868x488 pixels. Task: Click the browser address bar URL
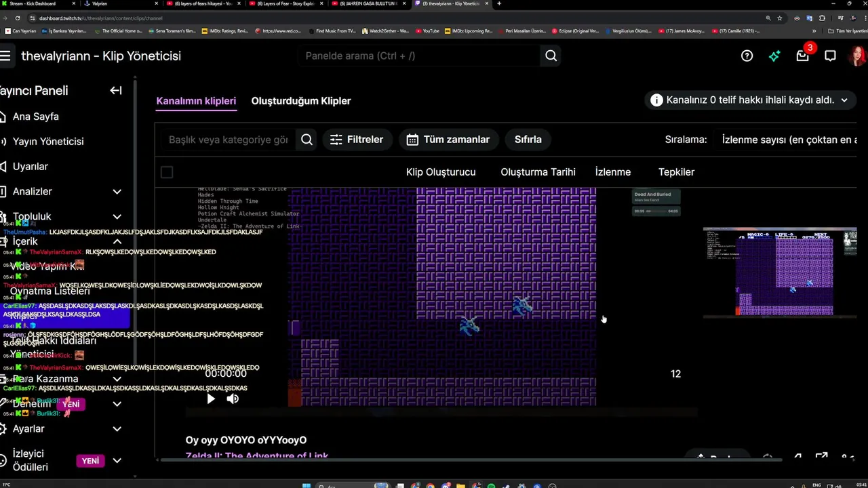click(x=101, y=18)
